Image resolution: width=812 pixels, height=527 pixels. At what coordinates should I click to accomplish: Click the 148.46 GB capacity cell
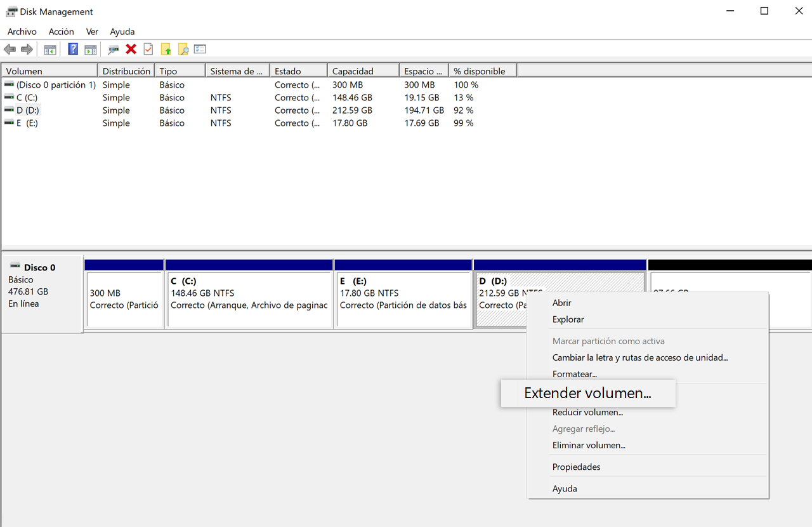(352, 97)
